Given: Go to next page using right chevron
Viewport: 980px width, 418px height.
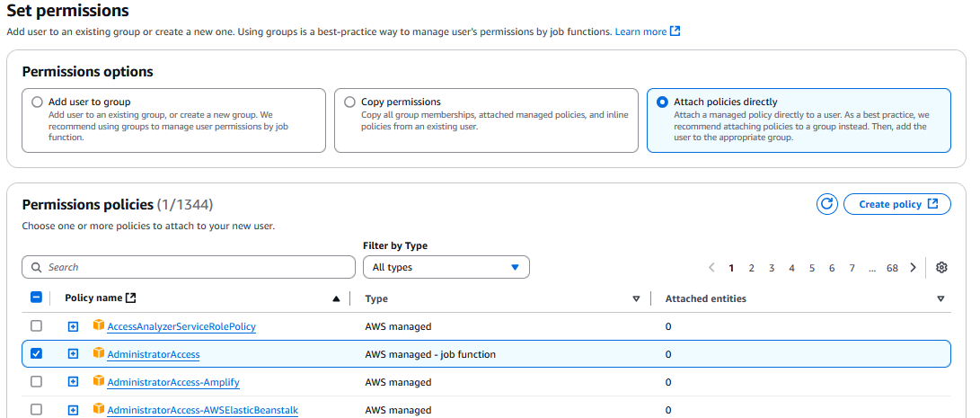Looking at the screenshot, I should coord(913,268).
